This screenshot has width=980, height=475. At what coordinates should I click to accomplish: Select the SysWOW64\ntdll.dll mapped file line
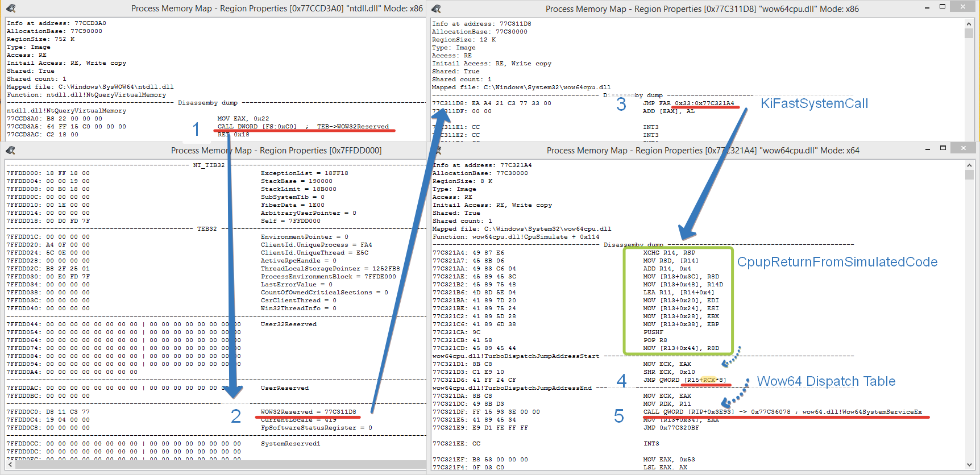pyautogui.click(x=90, y=87)
